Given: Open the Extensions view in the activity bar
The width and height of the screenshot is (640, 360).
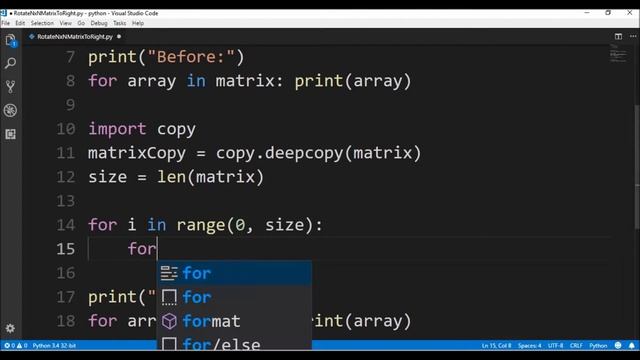Looking at the screenshot, I should pos(11,134).
